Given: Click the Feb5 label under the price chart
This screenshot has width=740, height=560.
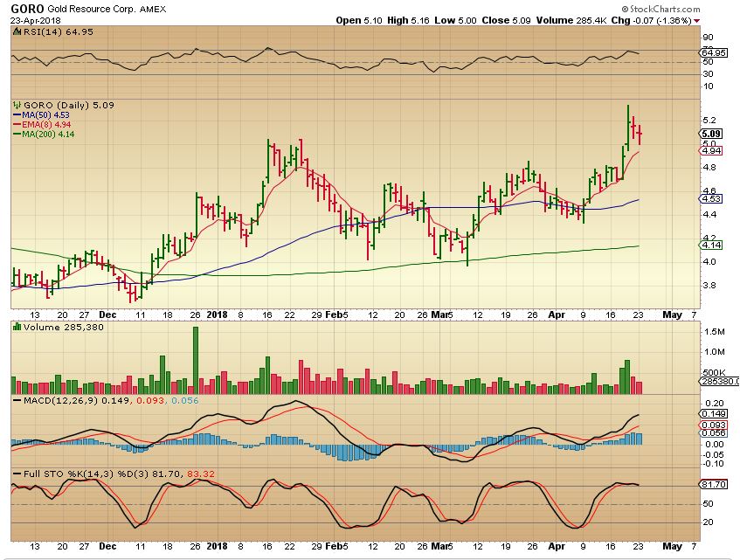Looking at the screenshot, I should coord(337,315).
